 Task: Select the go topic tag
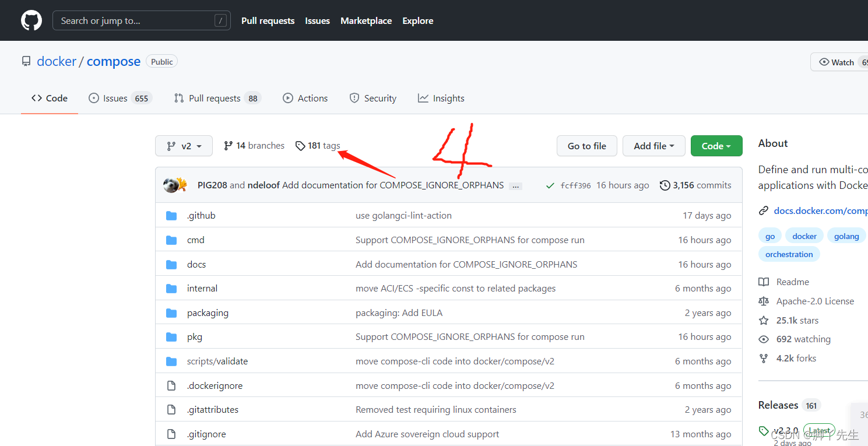coord(770,236)
